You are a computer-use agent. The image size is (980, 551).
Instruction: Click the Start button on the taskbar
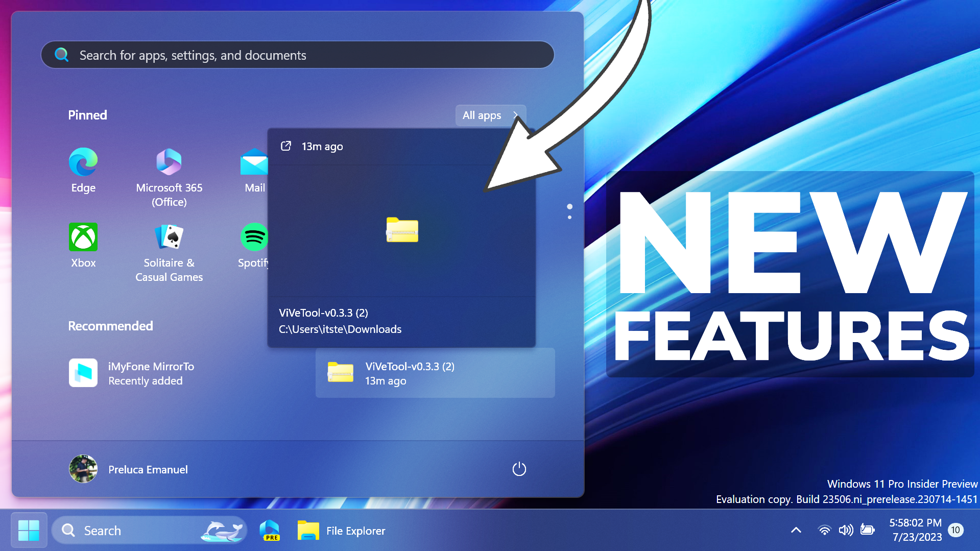click(29, 530)
